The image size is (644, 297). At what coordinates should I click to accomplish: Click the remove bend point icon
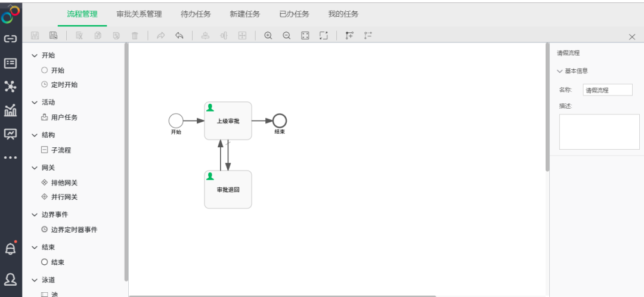(x=368, y=36)
